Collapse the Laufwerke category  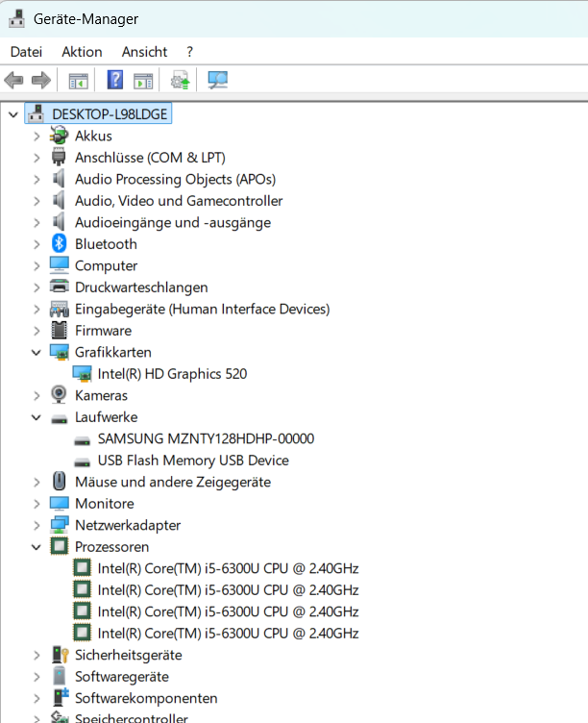[36, 417]
